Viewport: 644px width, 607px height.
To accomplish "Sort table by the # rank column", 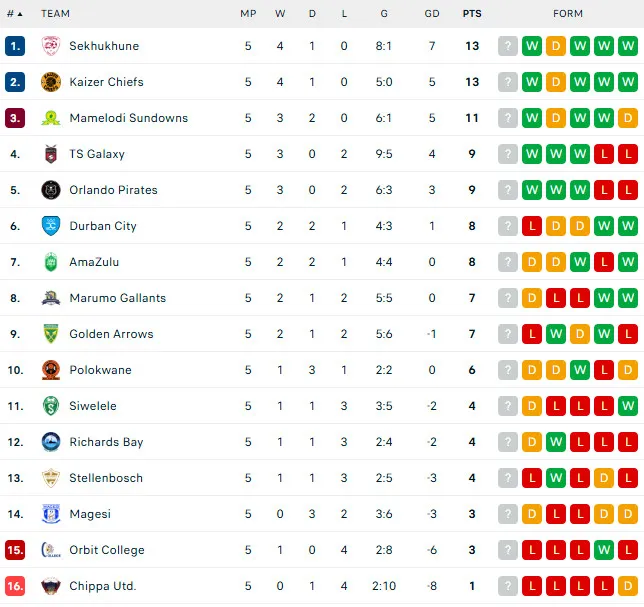I will pyautogui.click(x=13, y=14).
